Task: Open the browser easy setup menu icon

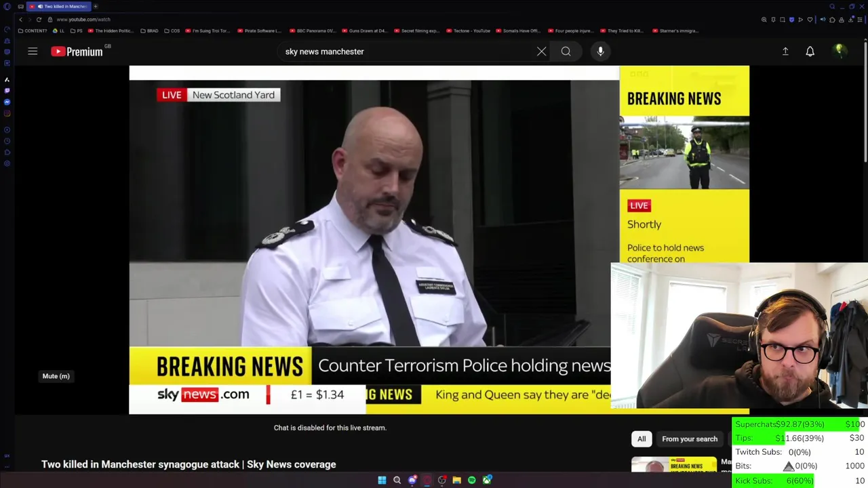Action: click(860, 20)
